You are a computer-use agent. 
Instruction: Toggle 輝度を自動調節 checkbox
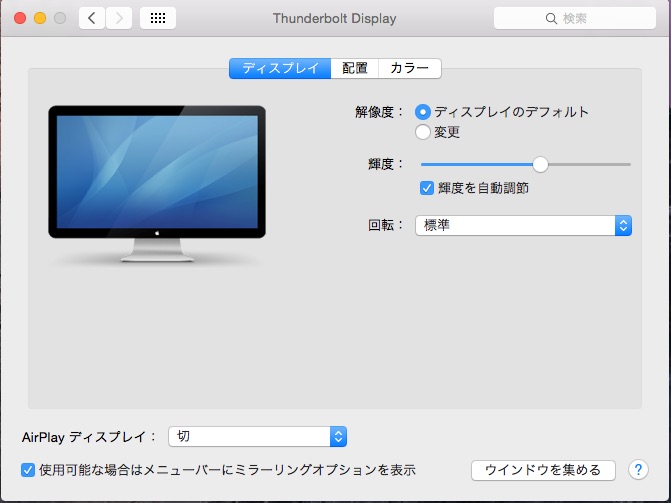tap(427, 188)
